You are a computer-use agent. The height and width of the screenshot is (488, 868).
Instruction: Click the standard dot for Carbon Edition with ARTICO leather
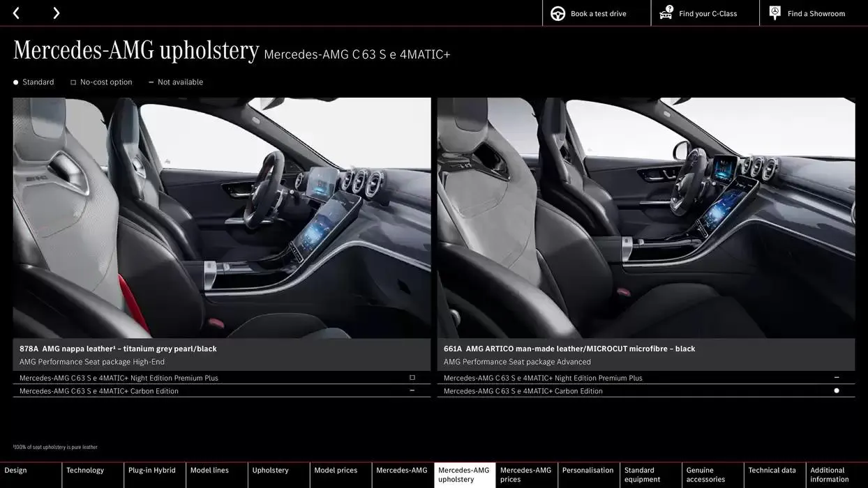tap(836, 390)
